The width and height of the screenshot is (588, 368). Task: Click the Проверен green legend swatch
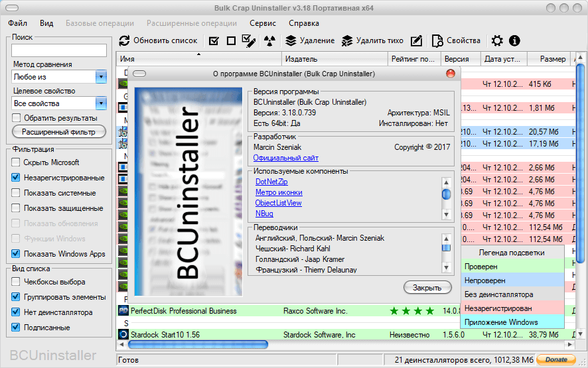tap(512, 267)
